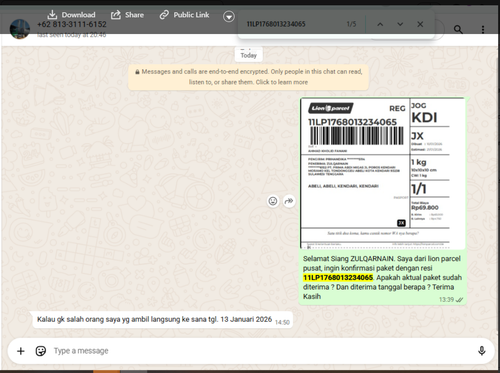
Task: Forward the shipping label message
Action: click(289, 201)
